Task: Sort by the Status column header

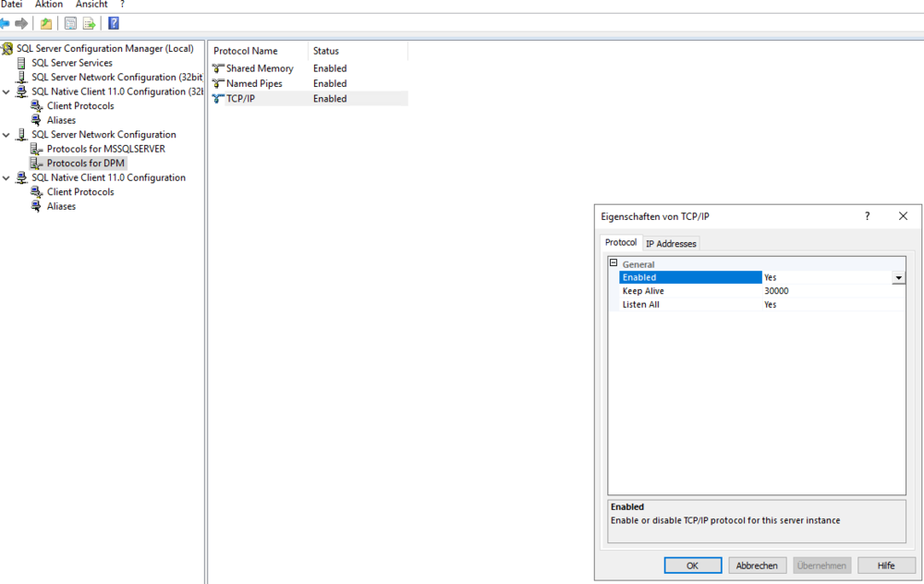Action: [326, 51]
